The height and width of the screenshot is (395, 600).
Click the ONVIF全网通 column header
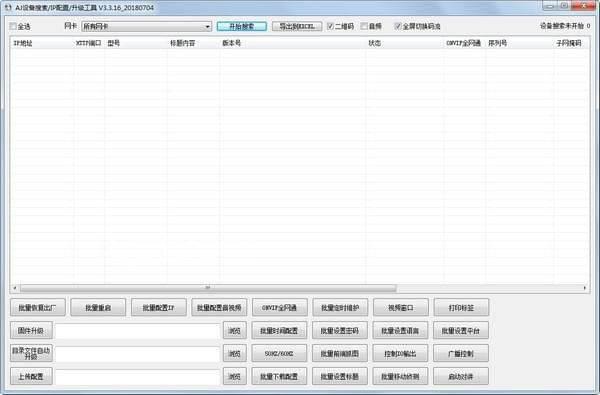coord(465,43)
